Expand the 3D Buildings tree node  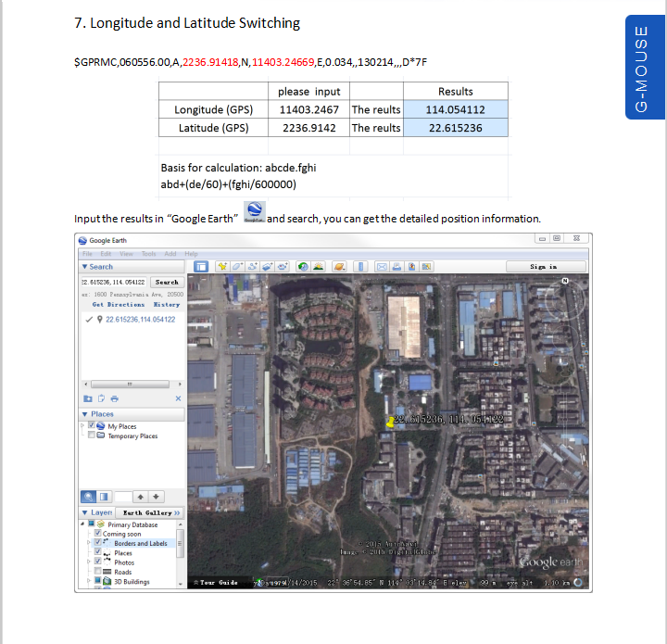(89, 581)
